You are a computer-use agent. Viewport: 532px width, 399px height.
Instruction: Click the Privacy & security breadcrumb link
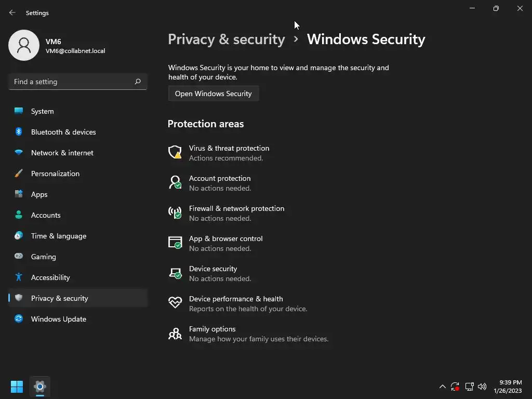[x=227, y=39]
